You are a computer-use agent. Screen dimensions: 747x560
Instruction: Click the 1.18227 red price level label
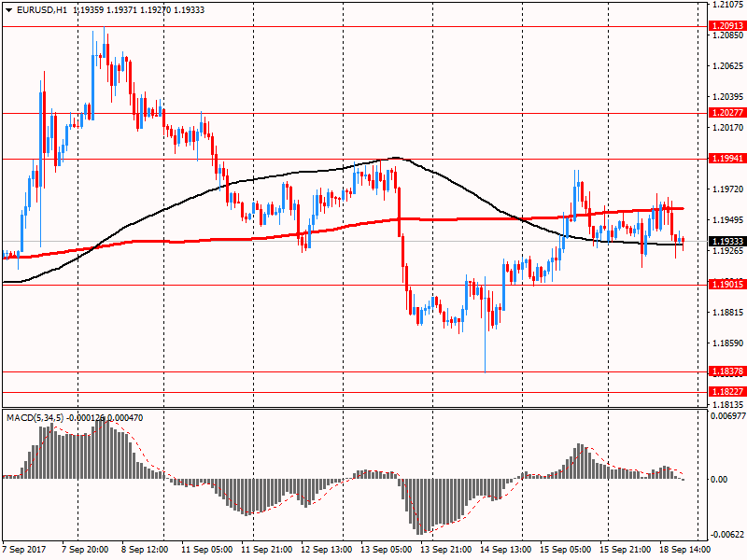(727, 391)
